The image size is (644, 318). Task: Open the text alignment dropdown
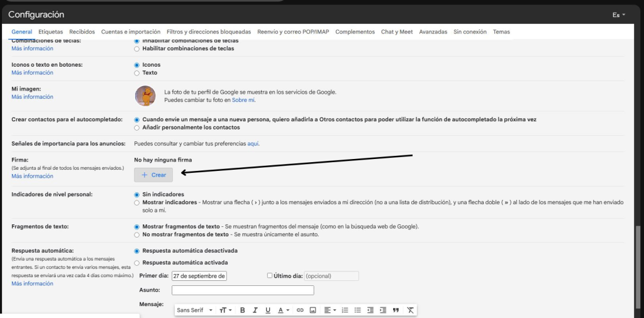coord(330,310)
